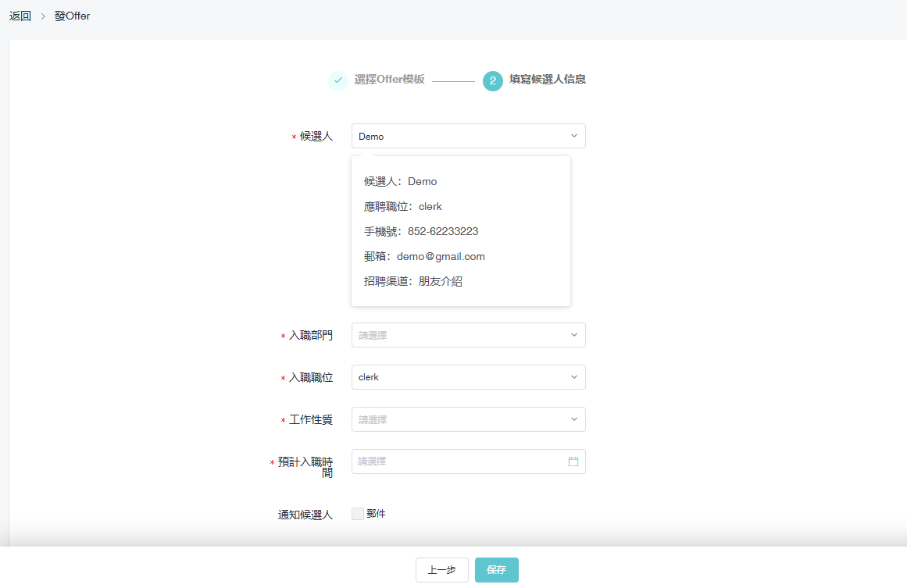
Task: Enable the 郵件 notification checkbox
Action: pyautogui.click(x=358, y=514)
